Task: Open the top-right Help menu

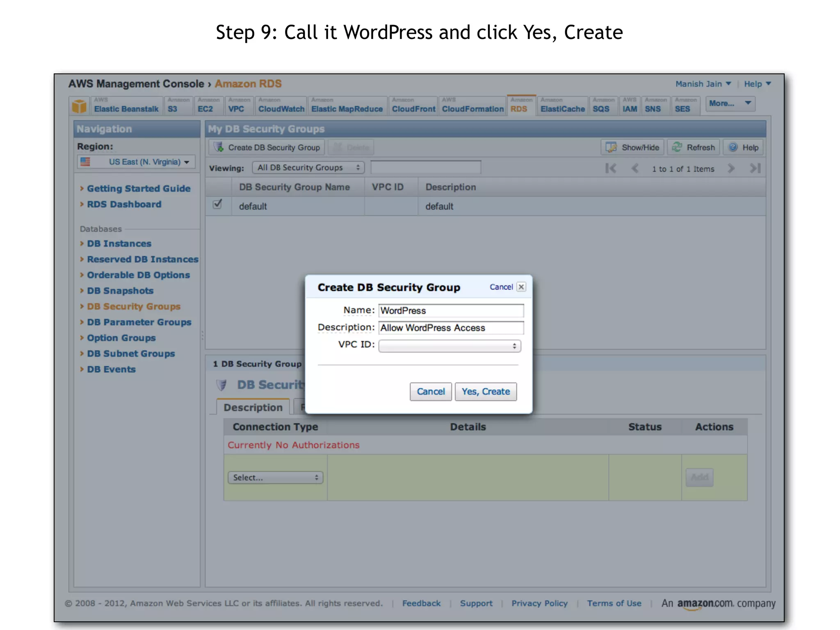Action: click(758, 84)
